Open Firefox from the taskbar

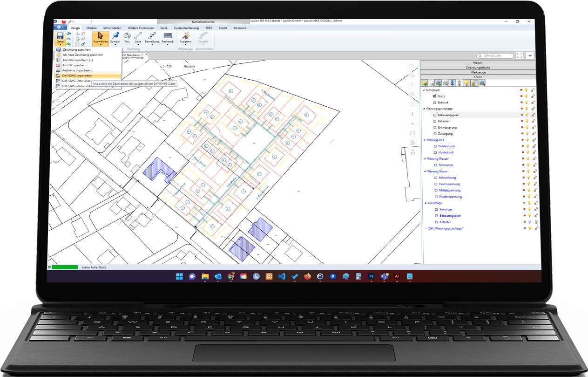click(x=307, y=276)
